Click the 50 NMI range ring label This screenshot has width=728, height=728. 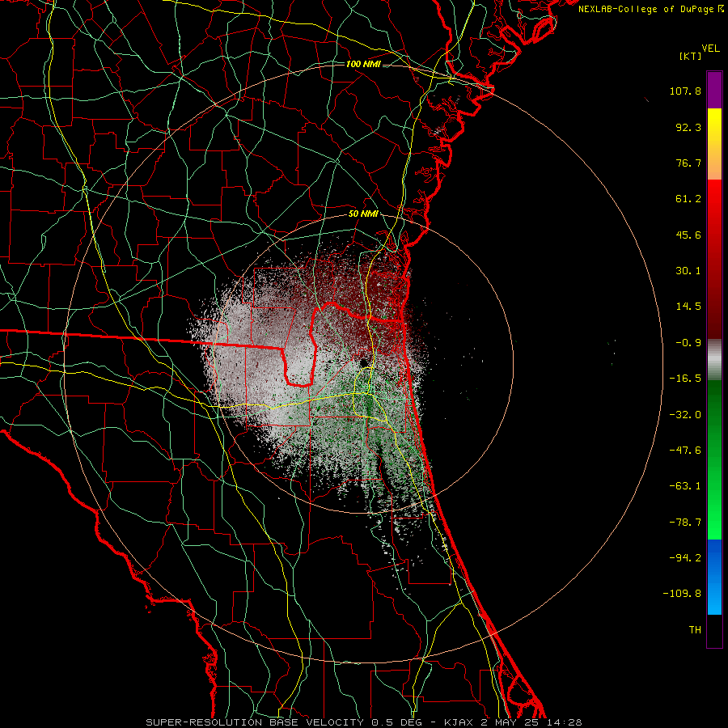click(x=363, y=214)
